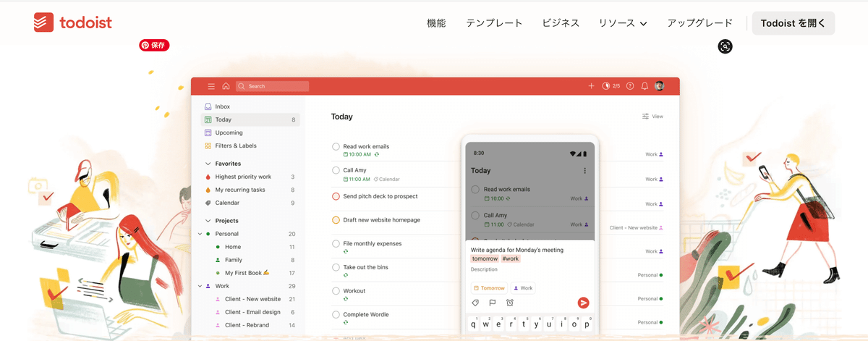
Task: Check off Complete Wordle task
Action: [336, 315]
